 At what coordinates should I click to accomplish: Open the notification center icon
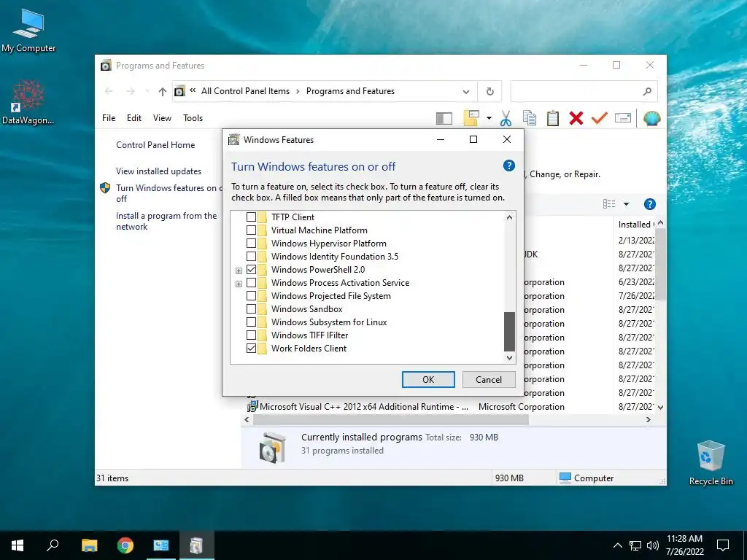tap(723, 545)
